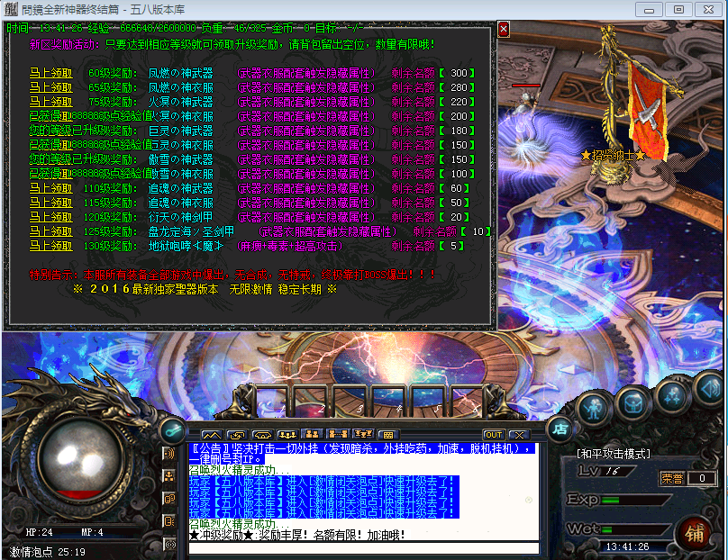
Task: Open the red 铺 stall button
Action: pos(695,534)
